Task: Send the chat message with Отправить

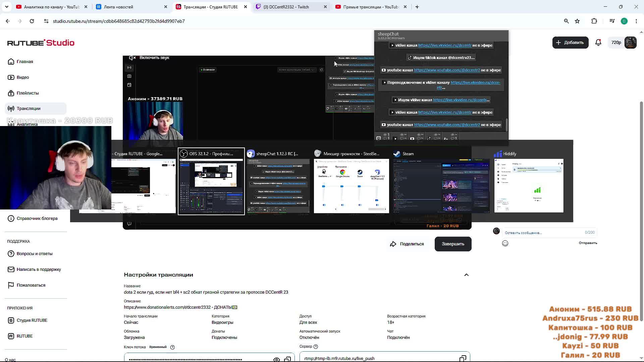Action: pos(588,243)
